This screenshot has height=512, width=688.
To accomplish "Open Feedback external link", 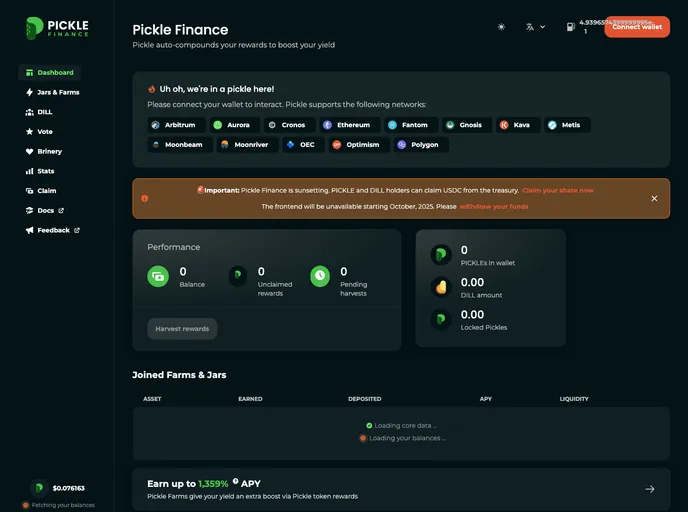I will (53, 230).
